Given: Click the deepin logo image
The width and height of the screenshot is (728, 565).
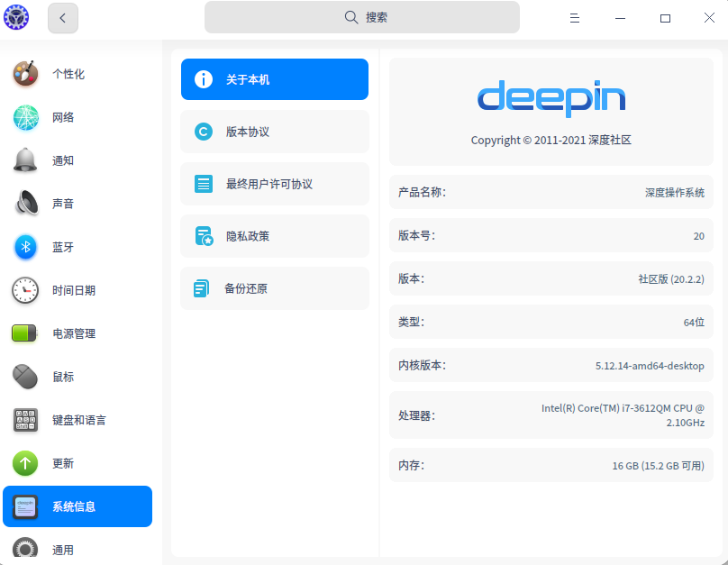Looking at the screenshot, I should [x=551, y=98].
